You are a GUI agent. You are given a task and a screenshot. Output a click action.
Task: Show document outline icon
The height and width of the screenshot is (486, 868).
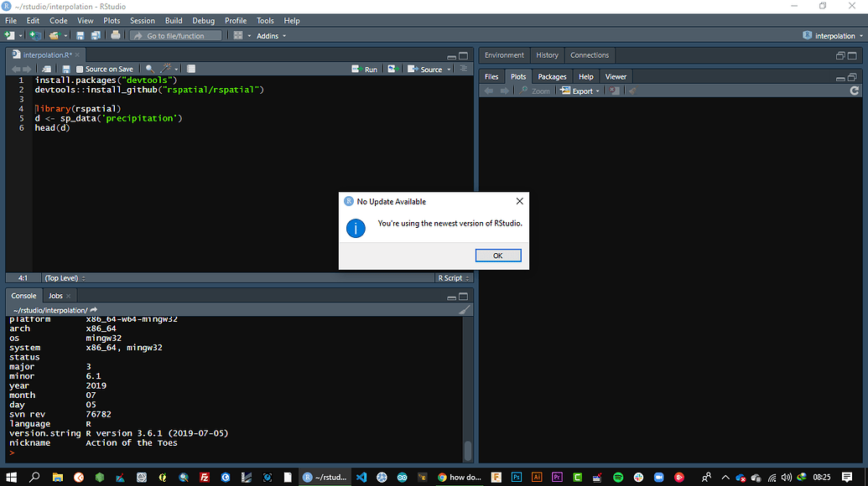pyautogui.click(x=463, y=69)
